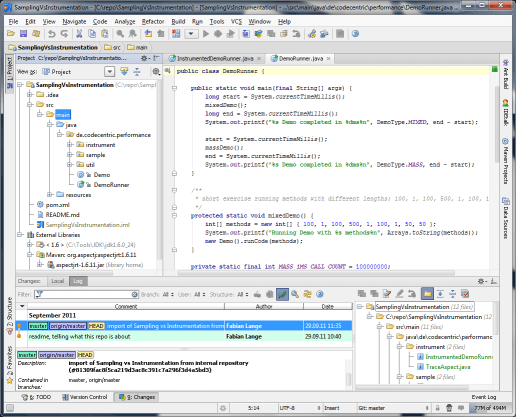The height and width of the screenshot is (417, 516).
Task: Collapse the External Libraries node
Action: coord(20,235)
